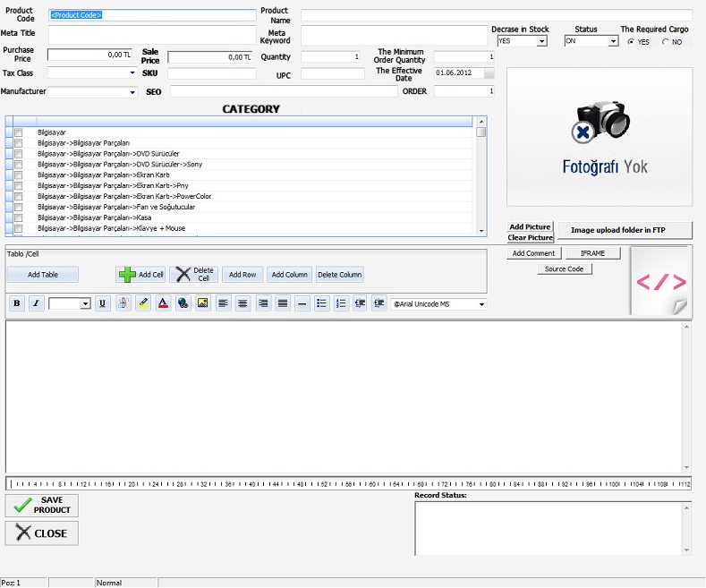The width and height of the screenshot is (706, 588).
Task: Click the SAVE PRODUCT button
Action: pyautogui.click(x=42, y=506)
